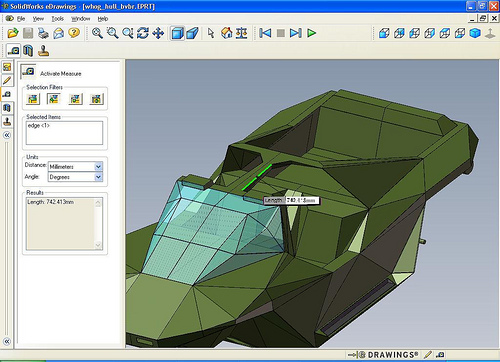Screen dimensions: 500x362
Task: Select the Zoom to Area tool
Action: tap(112, 33)
